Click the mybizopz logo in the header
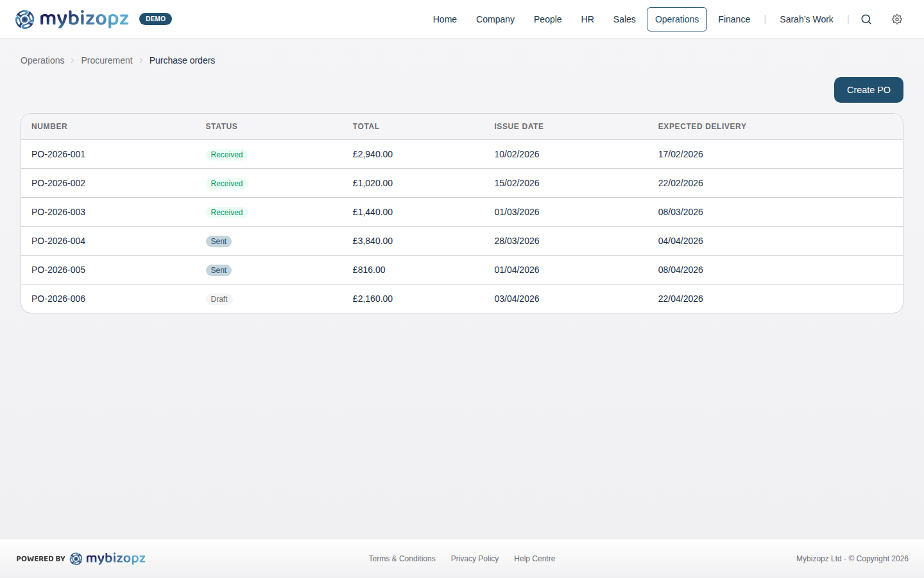Viewport: 924px width, 578px height. pyautogui.click(x=72, y=19)
